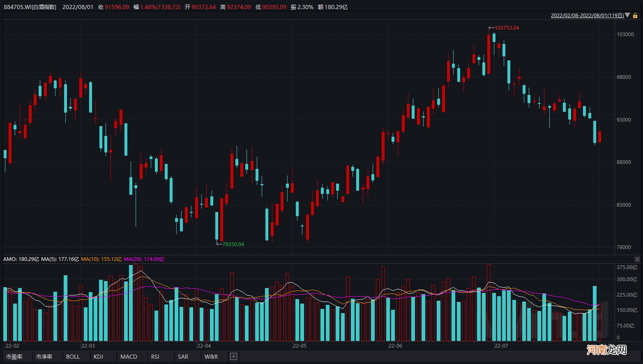Click the change value 1.48%(1338.72)
This screenshot has width=643, height=364.
(160, 7)
